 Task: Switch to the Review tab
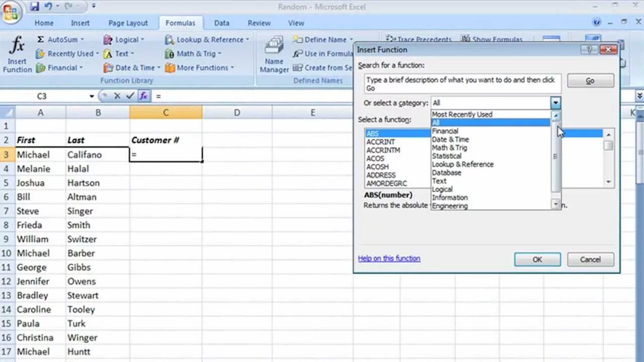point(259,23)
